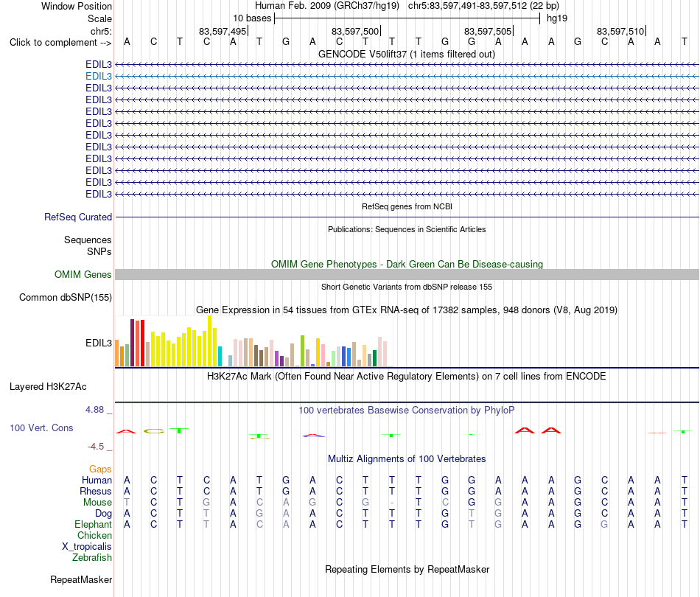700x597 pixels.
Task: Click the Window Position row label
Action: pyautogui.click(x=77, y=6)
